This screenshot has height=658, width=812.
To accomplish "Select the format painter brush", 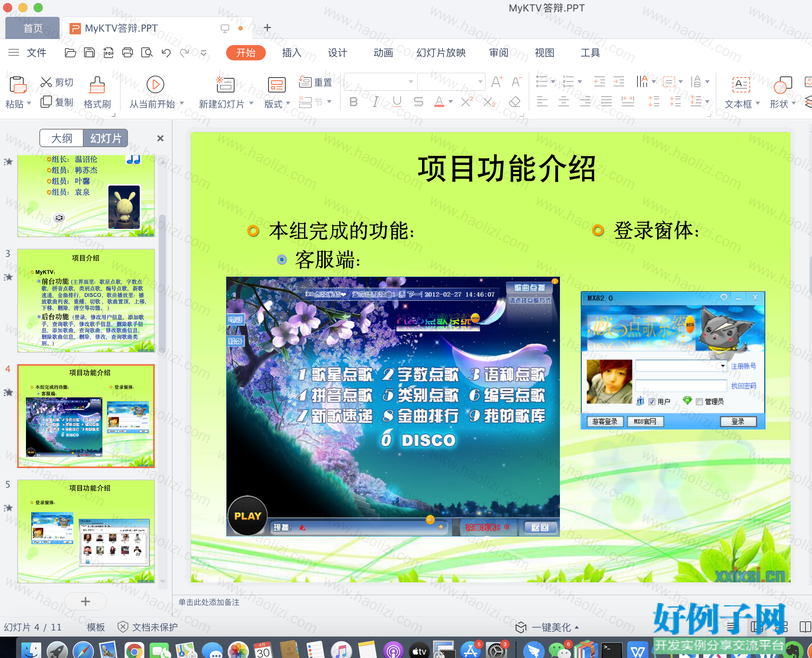I will pos(97,85).
